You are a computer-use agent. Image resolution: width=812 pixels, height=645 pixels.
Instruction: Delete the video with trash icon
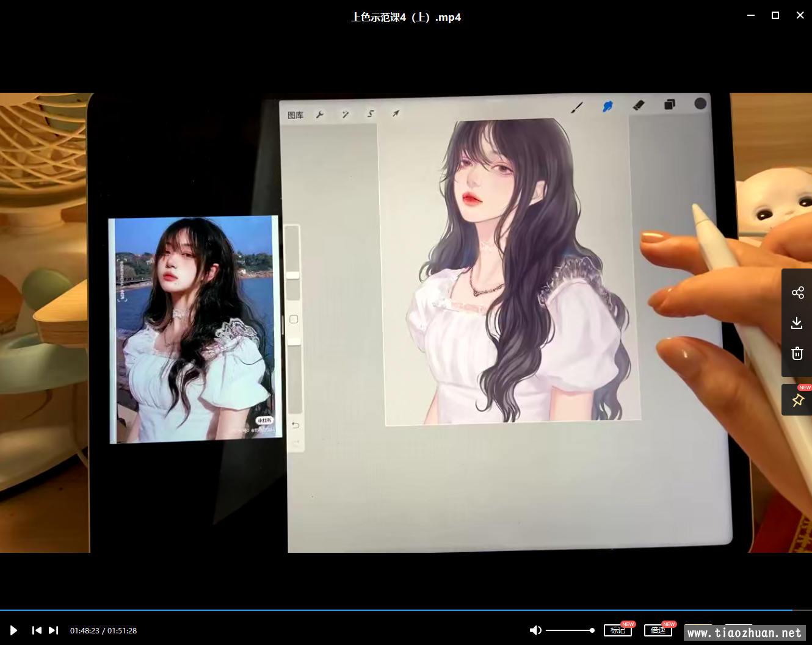point(797,353)
